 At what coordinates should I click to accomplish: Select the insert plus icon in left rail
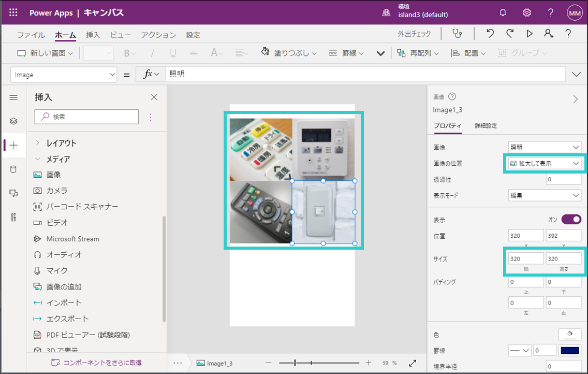[x=13, y=145]
